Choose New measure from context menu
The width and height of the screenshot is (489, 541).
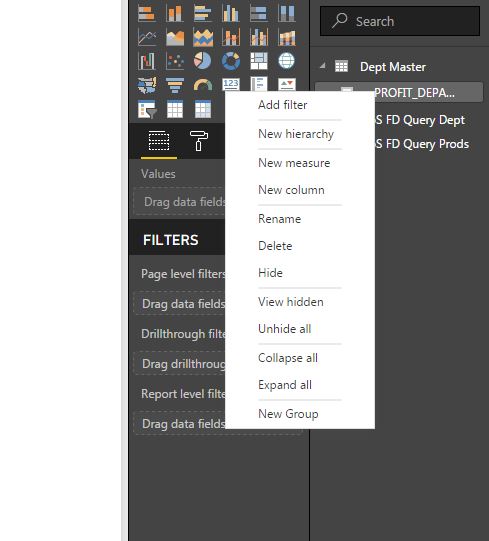pyautogui.click(x=294, y=163)
